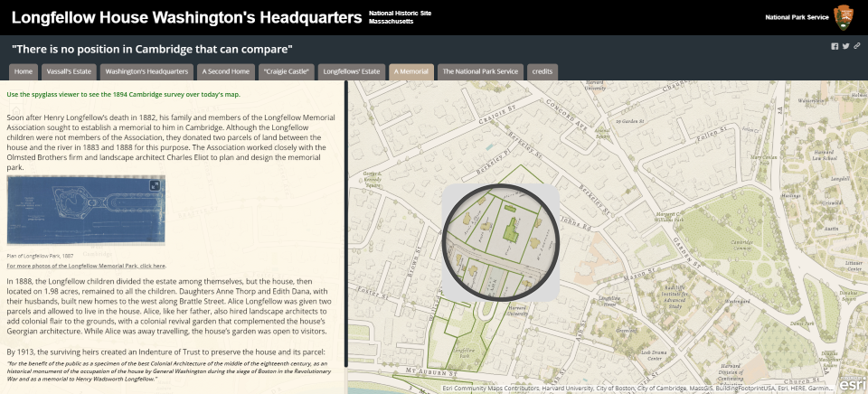The image size is (868, 394).
Task: Share the story on Facebook
Action: 835,46
